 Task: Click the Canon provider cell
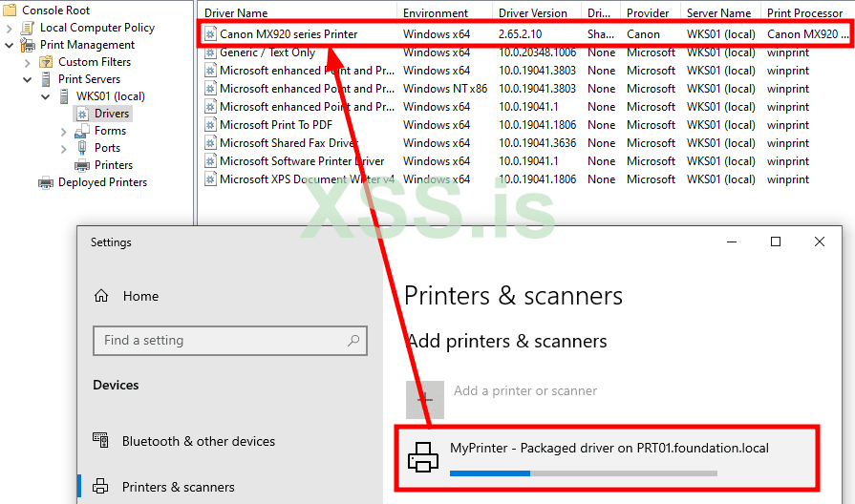pos(643,34)
